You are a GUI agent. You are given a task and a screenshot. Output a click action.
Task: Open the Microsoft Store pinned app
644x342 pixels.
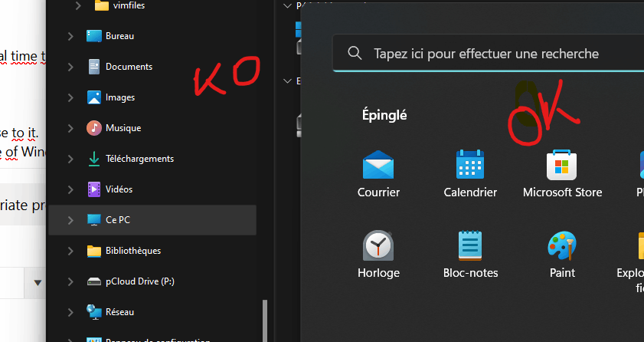pos(561,165)
